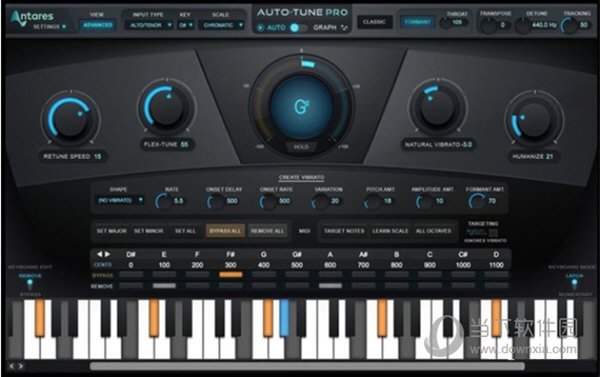
Task: Toggle the Formant button
Action: [417, 22]
